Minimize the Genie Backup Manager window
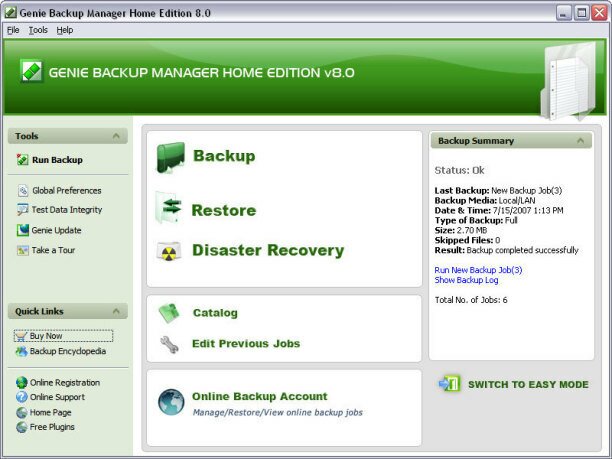Screen dimensions: 612x459 point(563,13)
